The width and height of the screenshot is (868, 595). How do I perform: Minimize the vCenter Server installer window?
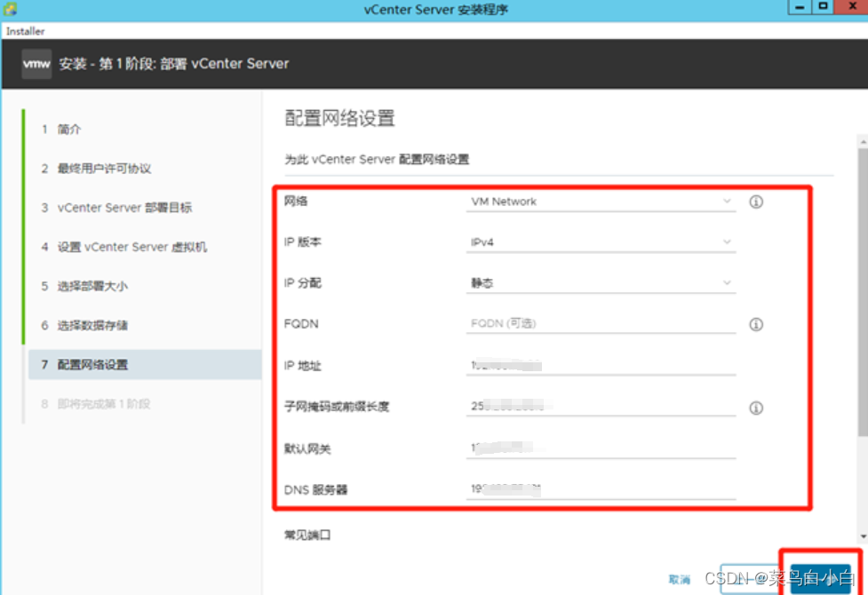point(800,7)
